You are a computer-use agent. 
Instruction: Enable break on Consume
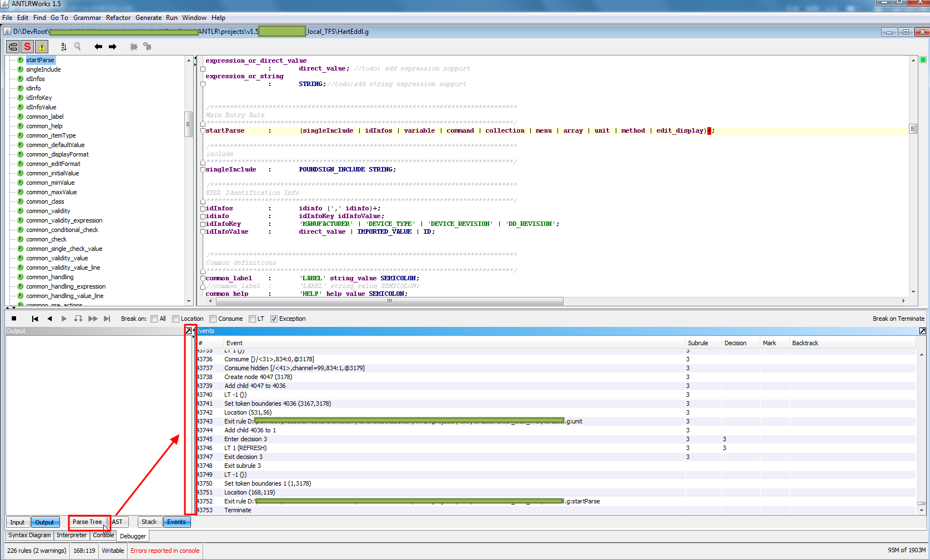coord(213,319)
